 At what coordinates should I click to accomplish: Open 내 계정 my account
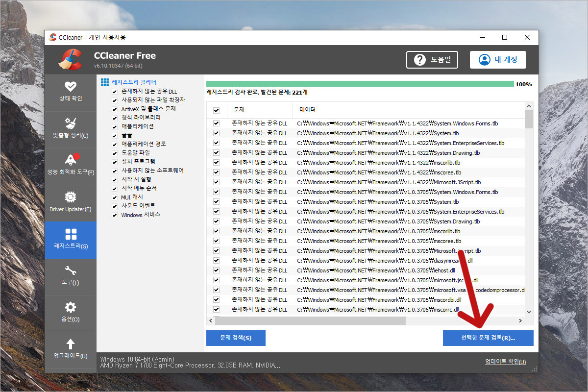[498, 60]
